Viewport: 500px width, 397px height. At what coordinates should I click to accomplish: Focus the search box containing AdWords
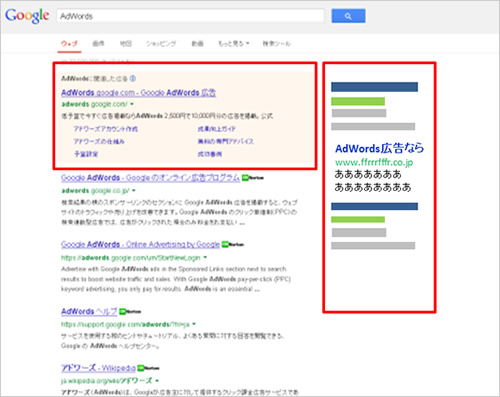[190, 16]
